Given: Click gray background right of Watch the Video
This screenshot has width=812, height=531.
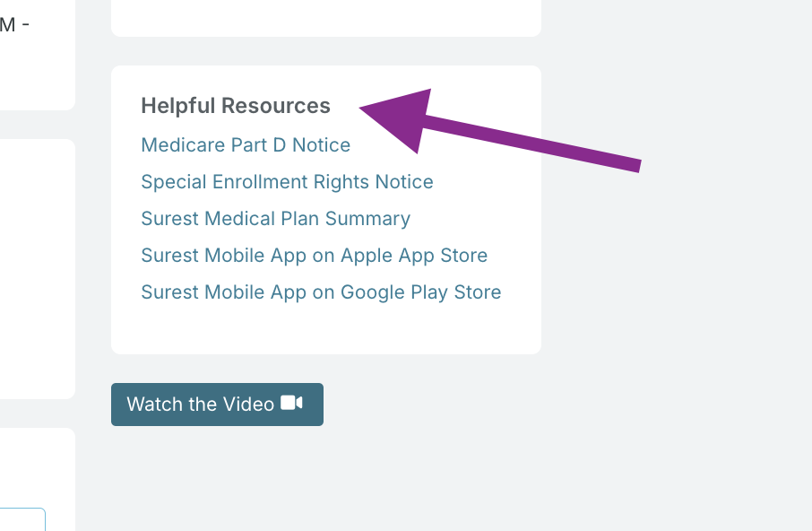Looking at the screenshot, I should [x=538, y=404].
